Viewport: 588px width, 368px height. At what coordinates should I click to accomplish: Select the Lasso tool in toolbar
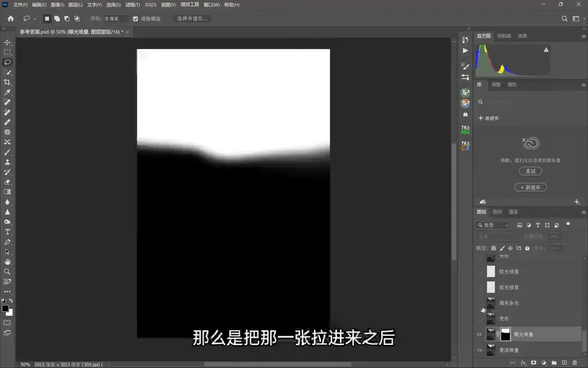pos(7,62)
